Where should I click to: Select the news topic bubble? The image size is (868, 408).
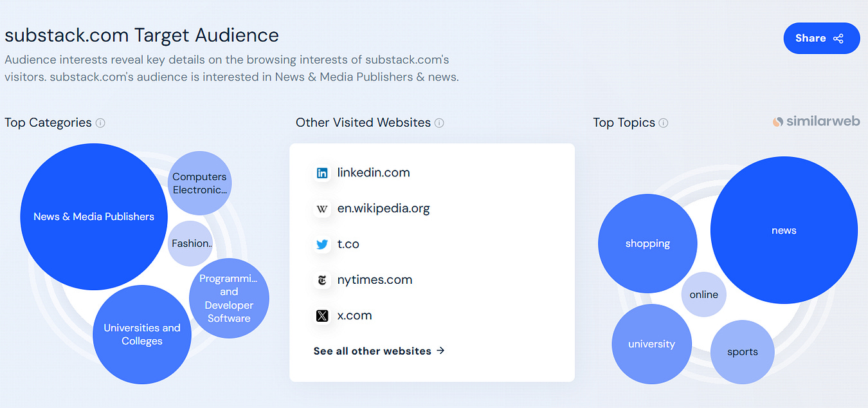784,230
